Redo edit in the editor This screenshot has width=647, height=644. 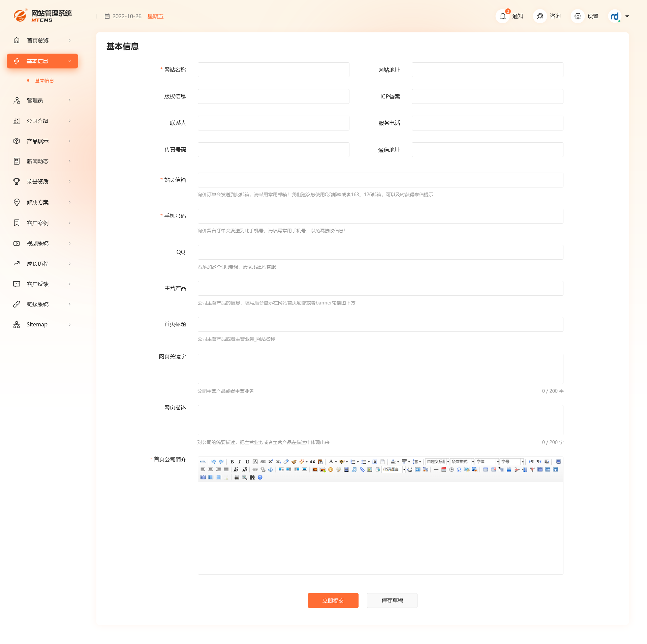221,462
